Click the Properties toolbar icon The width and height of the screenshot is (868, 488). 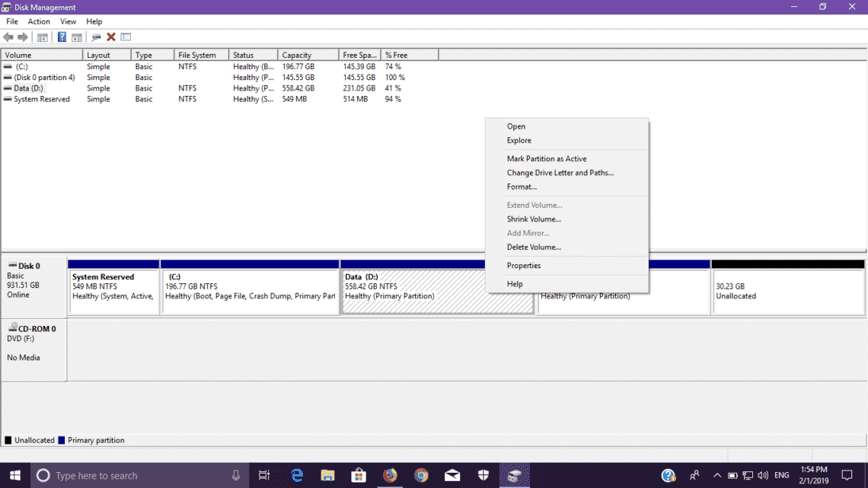[126, 37]
